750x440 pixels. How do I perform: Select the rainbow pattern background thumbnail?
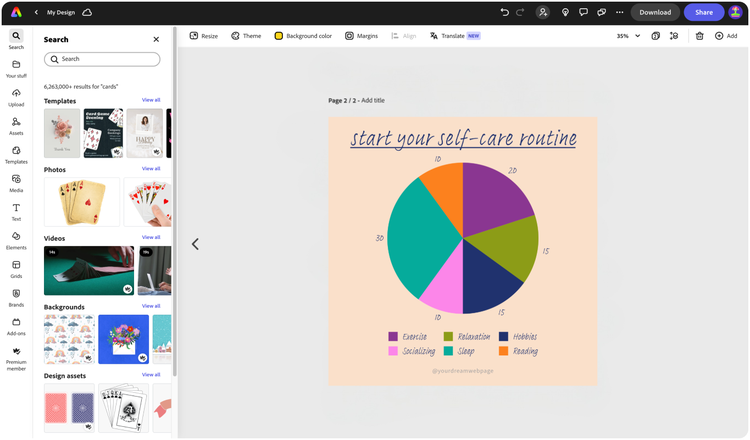pos(69,339)
